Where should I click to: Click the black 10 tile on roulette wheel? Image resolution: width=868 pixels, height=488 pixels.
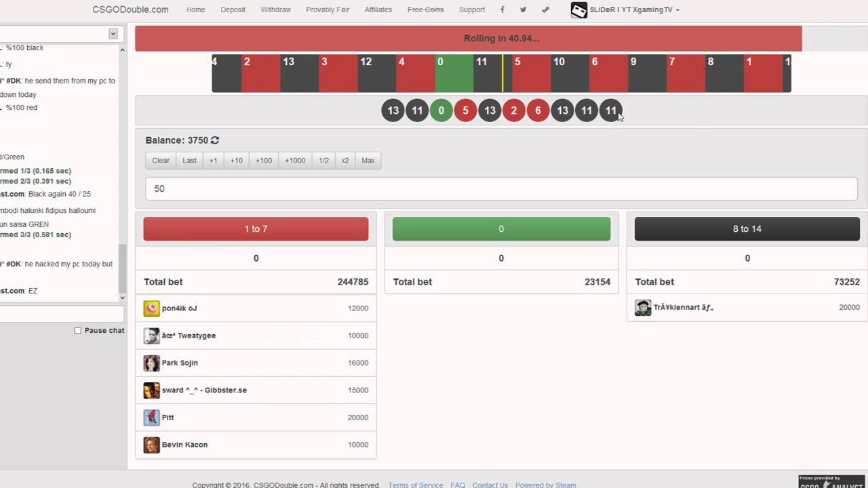click(x=570, y=73)
